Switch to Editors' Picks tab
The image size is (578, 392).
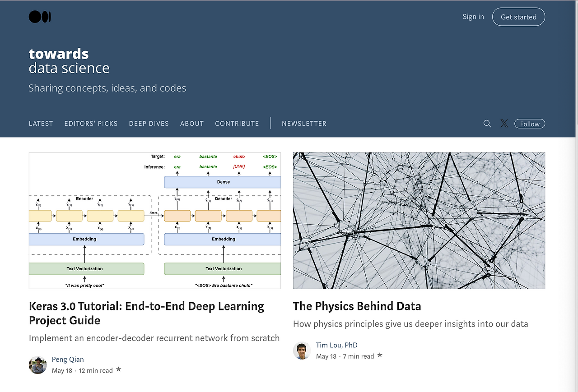coord(91,124)
